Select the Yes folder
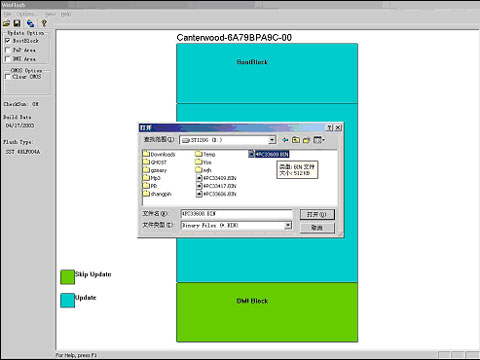This screenshot has width=480, height=360. [x=203, y=162]
